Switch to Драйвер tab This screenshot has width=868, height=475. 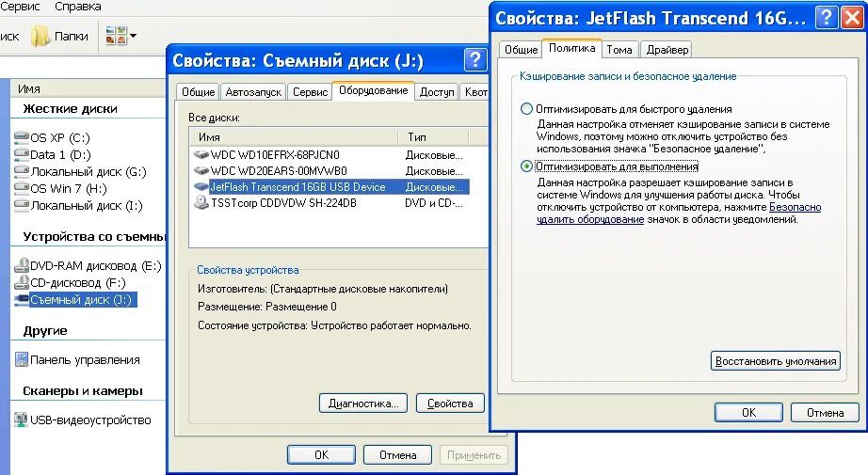(667, 49)
